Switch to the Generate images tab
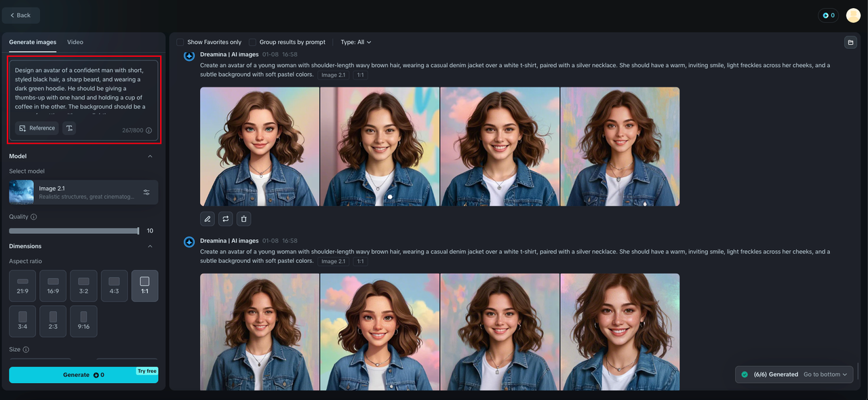868x400 pixels. pyautogui.click(x=33, y=42)
